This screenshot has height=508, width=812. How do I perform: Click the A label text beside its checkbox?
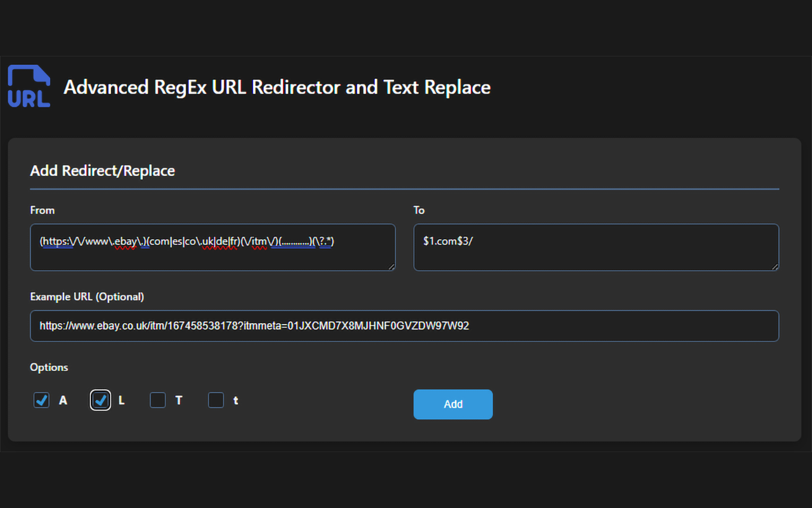coord(63,401)
